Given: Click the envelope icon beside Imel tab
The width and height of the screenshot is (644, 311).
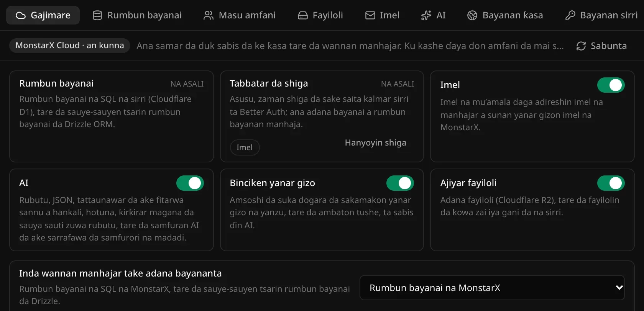Looking at the screenshot, I should (x=370, y=15).
